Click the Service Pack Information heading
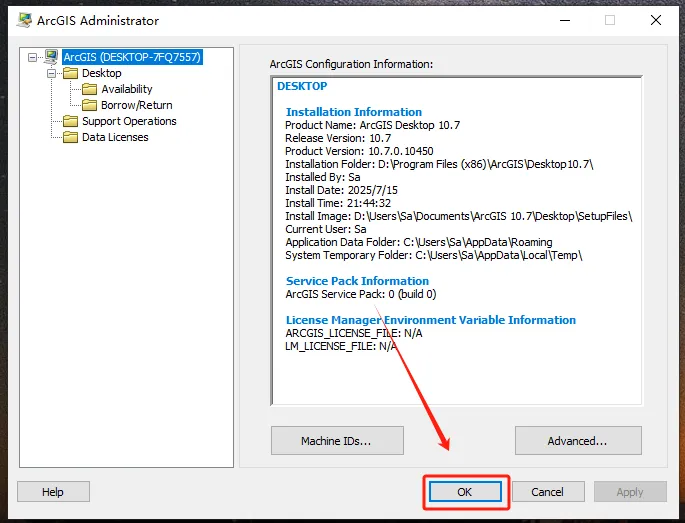The image size is (685, 523). (357, 281)
